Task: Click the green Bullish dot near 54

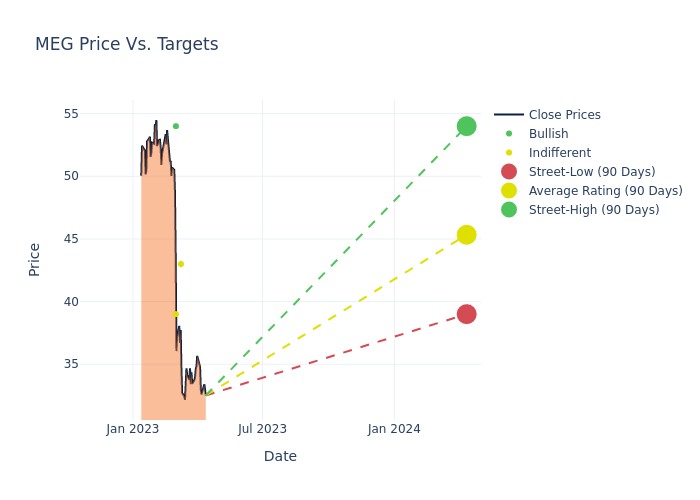Action: (x=176, y=126)
